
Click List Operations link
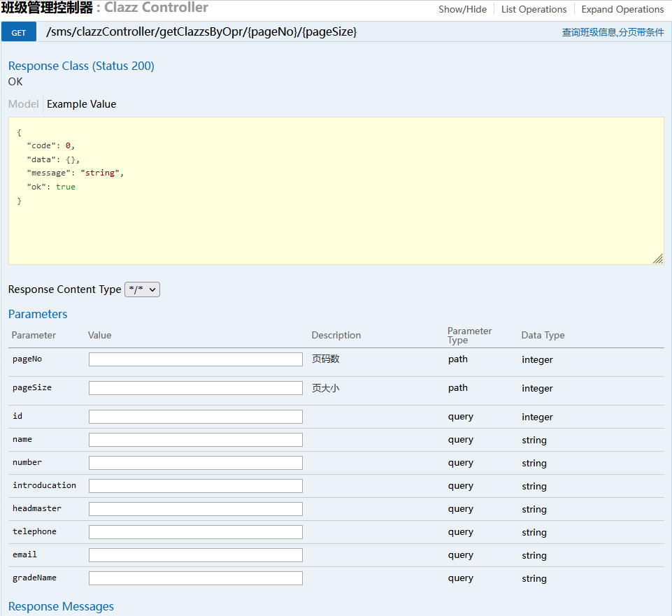[x=534, y=9]
